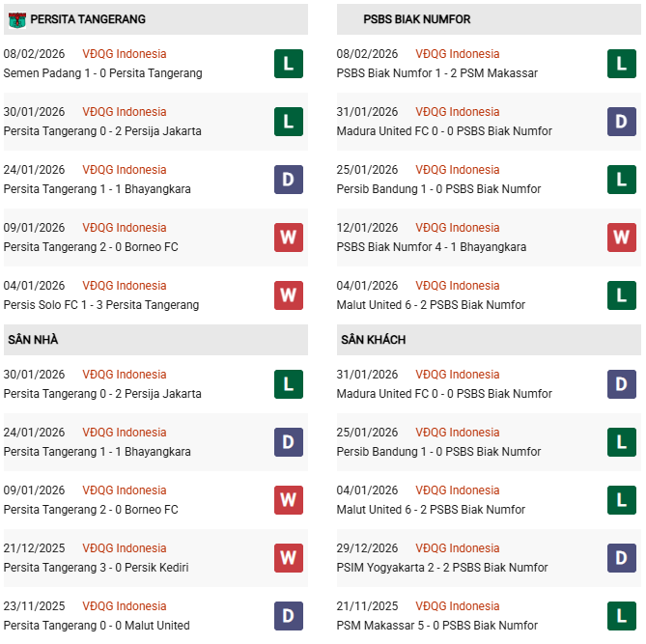Click the W badge beside Persik Kediri result
The image size is (646, 644).
coord(288,558)
